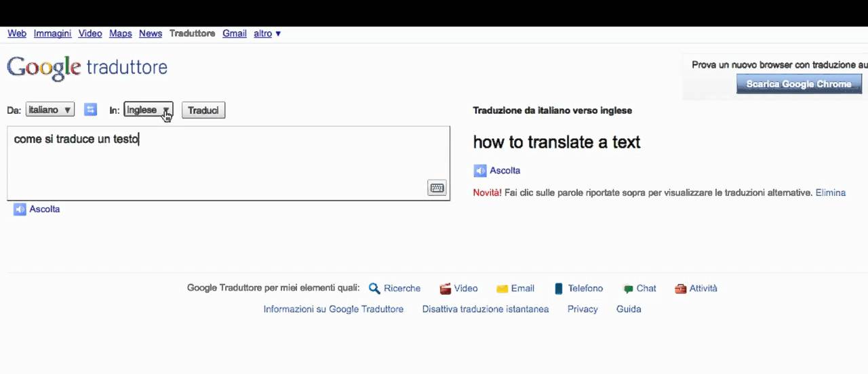The width and height of the screenshot is (868, 374).
Task: Click Ascolta link below source text
Action: point(45,209)
